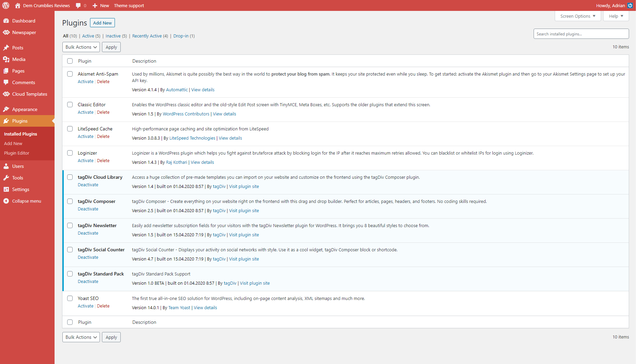The height and width of the screenshot is (364, 641).
Task: Select the tagDiv Standard Pack checkbox
Action: coord(70,274)
